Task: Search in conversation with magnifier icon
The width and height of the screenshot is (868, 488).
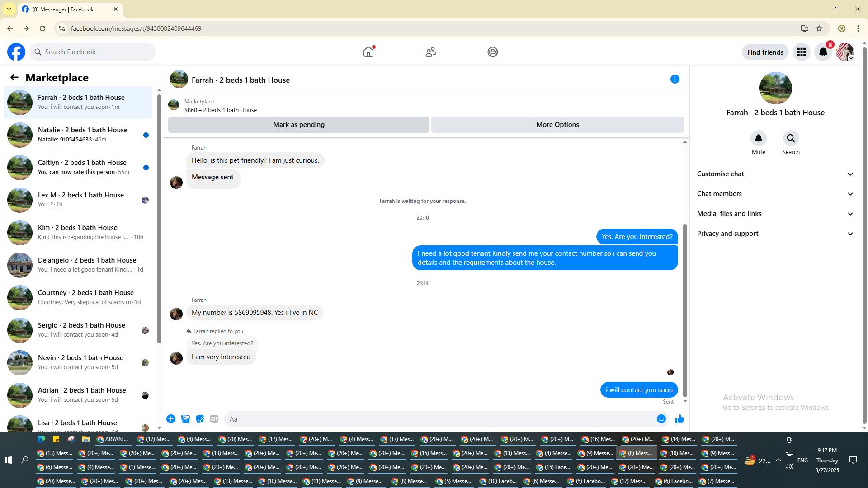Action: tap(791, 138)
